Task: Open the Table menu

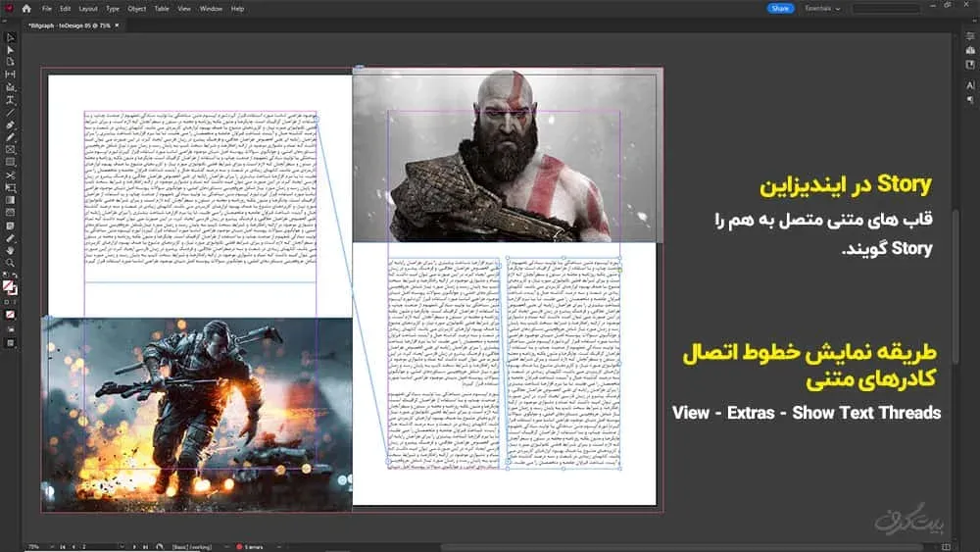Action: [x=162, y=9]
